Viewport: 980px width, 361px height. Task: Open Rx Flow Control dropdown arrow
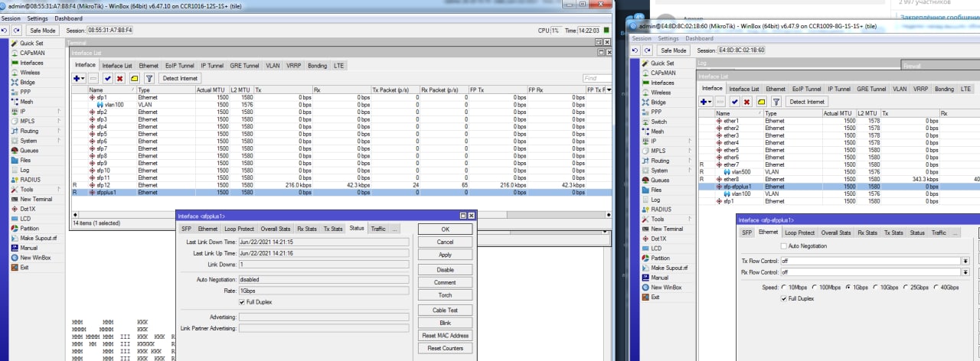(965, 272)
